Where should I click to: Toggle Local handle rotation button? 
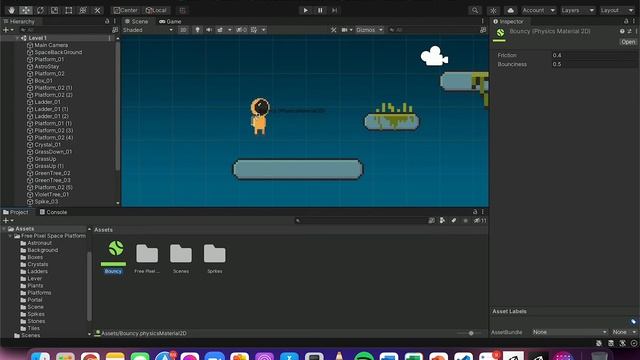156,10
